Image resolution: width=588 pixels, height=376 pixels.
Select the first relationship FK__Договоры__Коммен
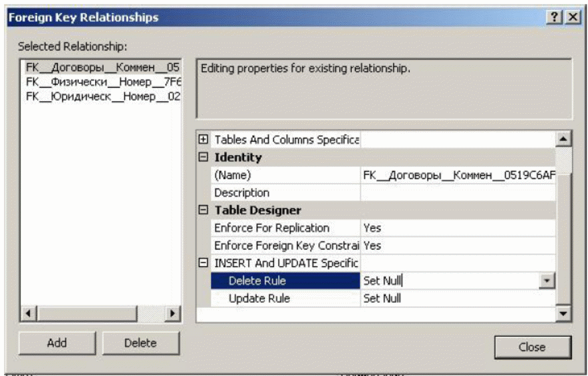102,67
